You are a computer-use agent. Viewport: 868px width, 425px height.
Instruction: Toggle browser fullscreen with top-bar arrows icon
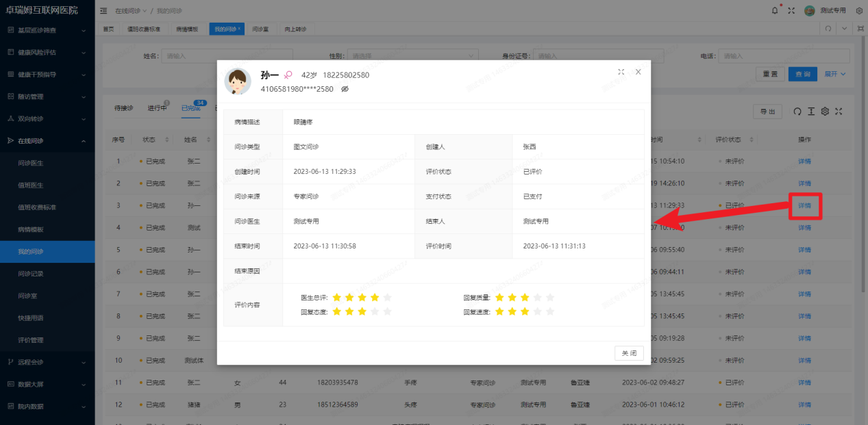(791, 10)
